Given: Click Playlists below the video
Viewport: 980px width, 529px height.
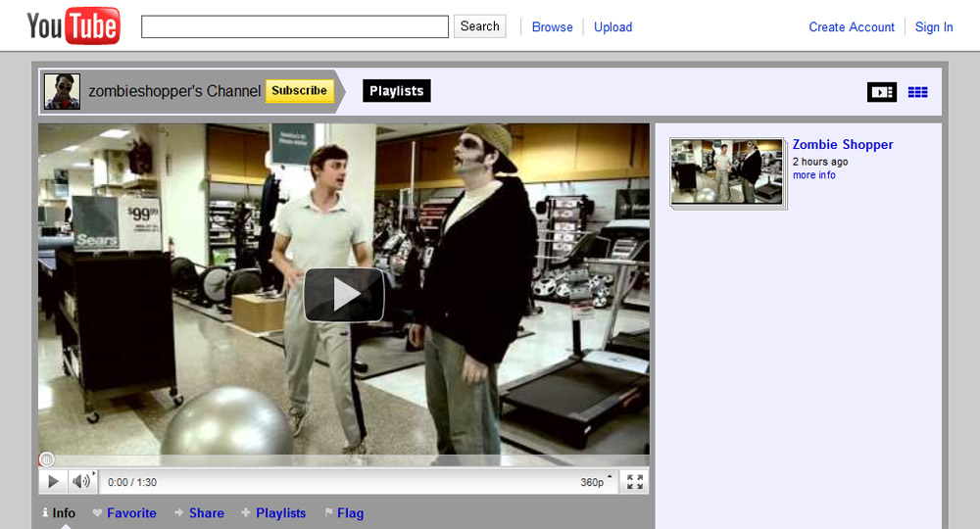Looking at the screenshot, I should pos(273,512).
